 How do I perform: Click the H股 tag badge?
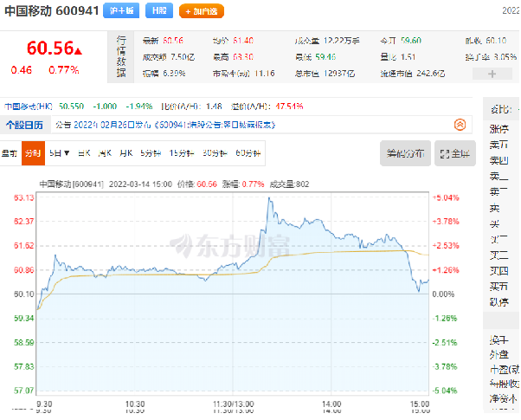(x=159, y=10)
